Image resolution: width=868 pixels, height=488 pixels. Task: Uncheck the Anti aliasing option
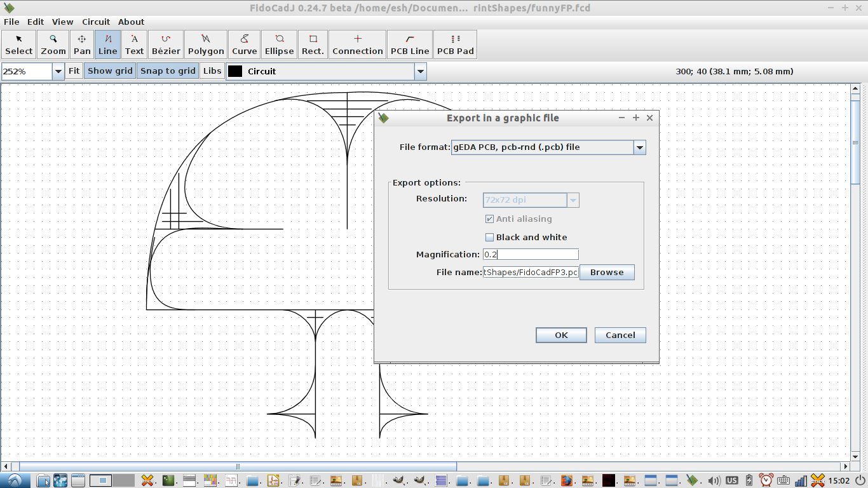(489, 219)
